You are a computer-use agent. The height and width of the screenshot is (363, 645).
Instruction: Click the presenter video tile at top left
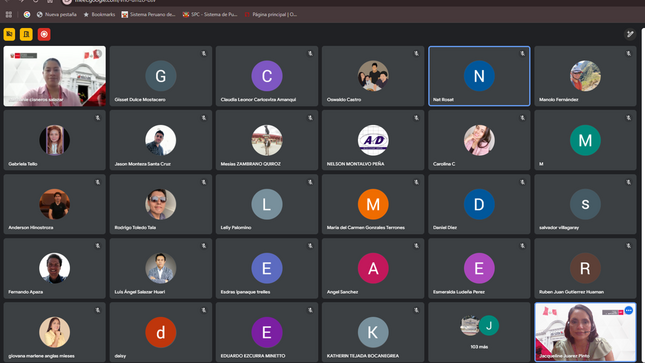pyautogui.click(x=55, y=76)
